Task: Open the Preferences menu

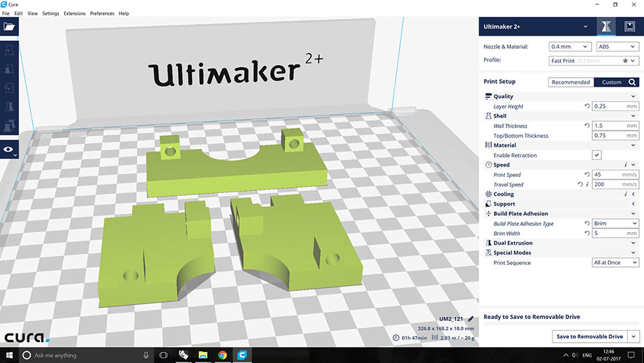Action: 102,13
